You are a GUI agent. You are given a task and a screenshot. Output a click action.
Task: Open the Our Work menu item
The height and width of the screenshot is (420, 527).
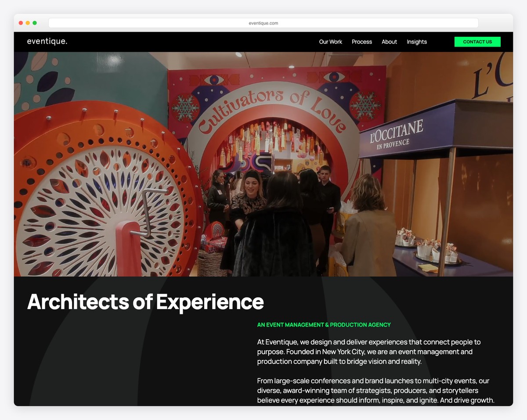tap(330, 42)
